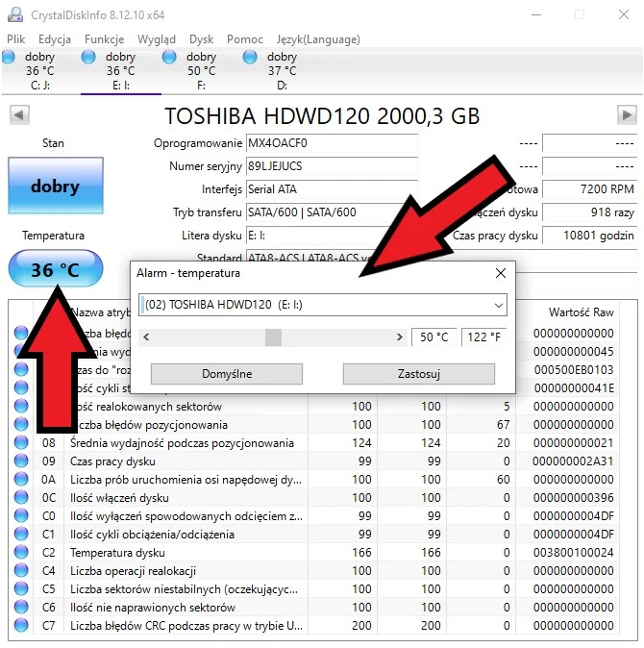644x648 pixels.
Task: Click status icon for attribute 0A
Action: (21, 480)
